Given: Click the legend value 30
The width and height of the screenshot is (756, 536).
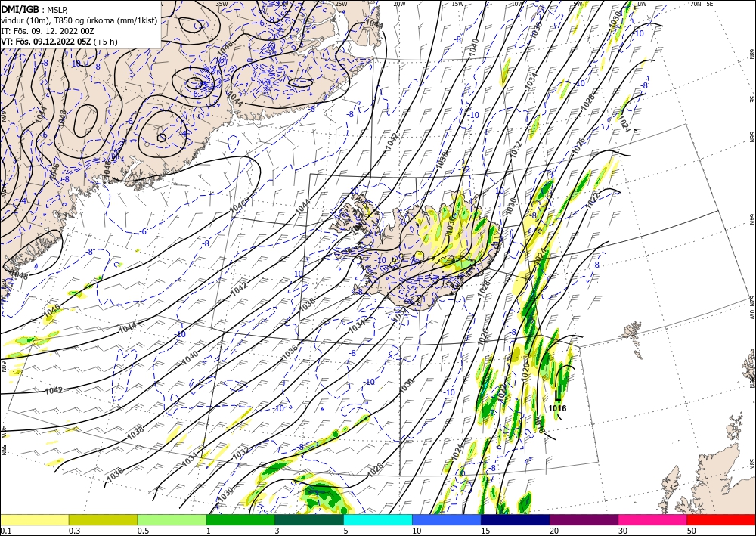Looking at the screenshot, I should pyautogui.click(x=623, y=531).
